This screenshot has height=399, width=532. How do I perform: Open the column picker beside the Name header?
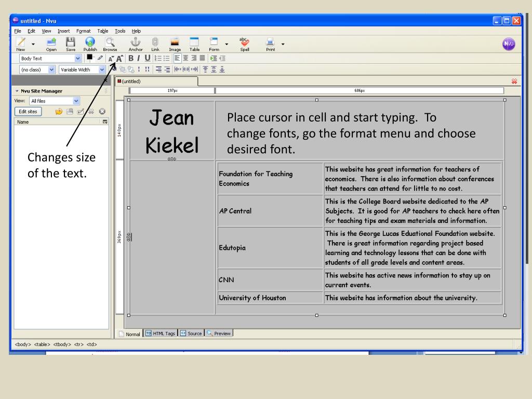pyautogui.click(x=105, y=122)
